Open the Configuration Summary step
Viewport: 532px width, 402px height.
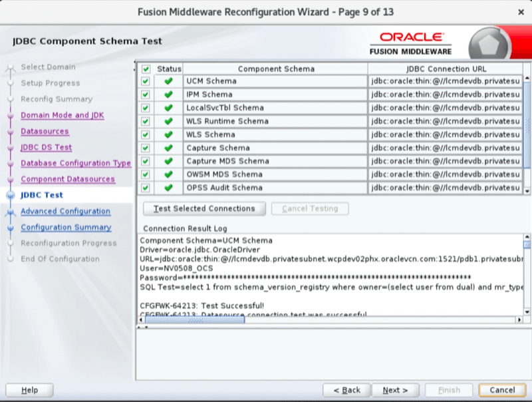coord(66,227)
